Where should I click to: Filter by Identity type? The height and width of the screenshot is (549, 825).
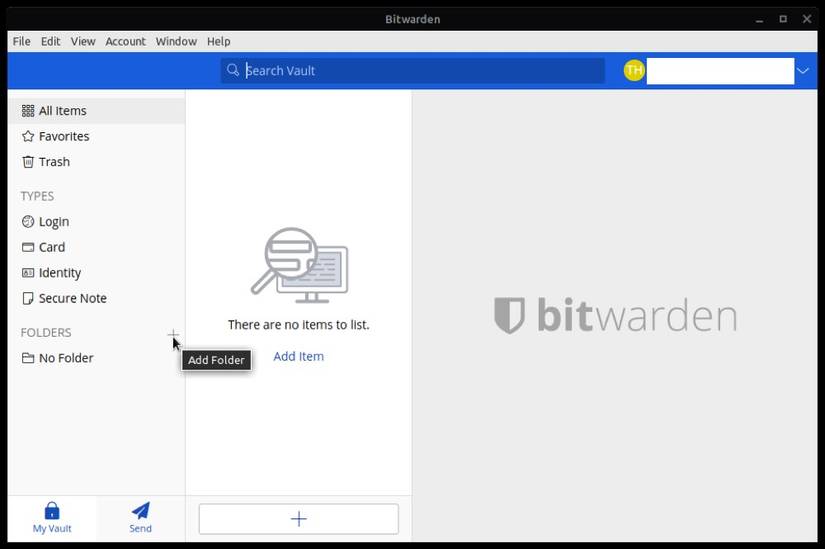[x=97, y=273]
